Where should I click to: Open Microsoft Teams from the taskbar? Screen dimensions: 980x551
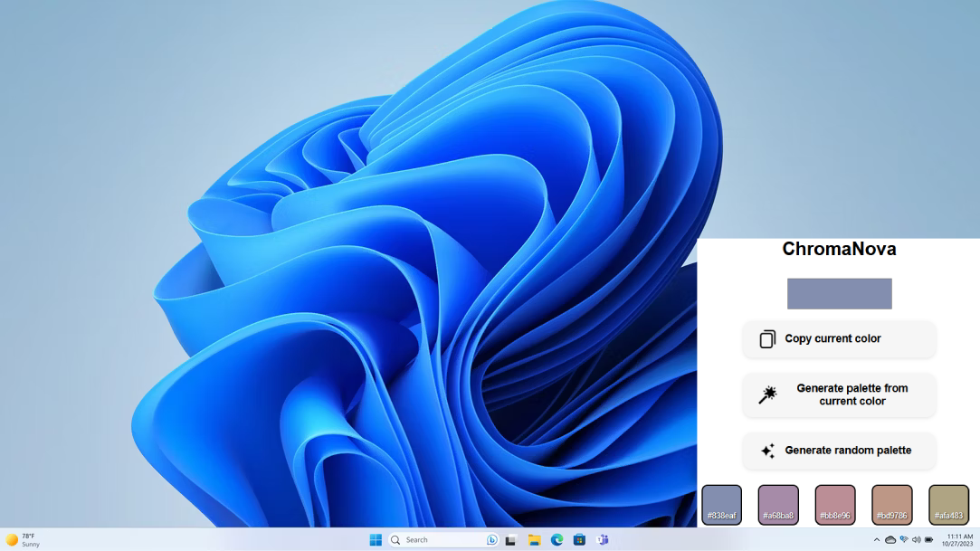tap(603, 540)
